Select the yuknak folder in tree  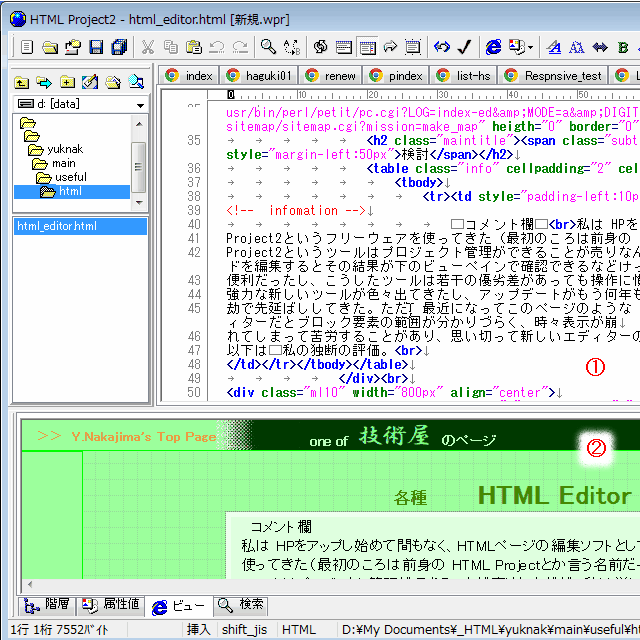pos(66,149)
